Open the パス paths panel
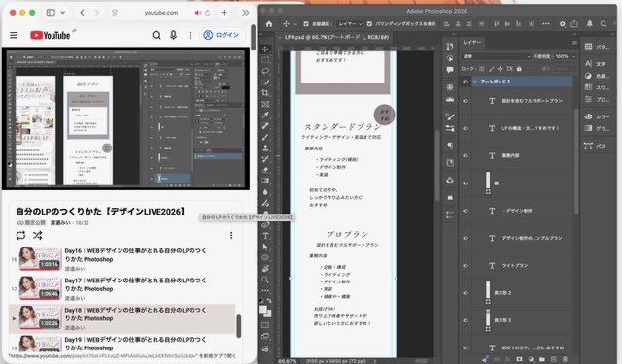 pyautogui.click(x=595, y=146)
